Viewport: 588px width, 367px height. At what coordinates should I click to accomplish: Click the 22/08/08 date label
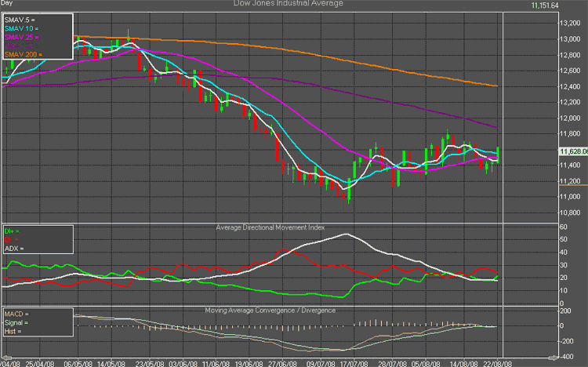point(497,364)
